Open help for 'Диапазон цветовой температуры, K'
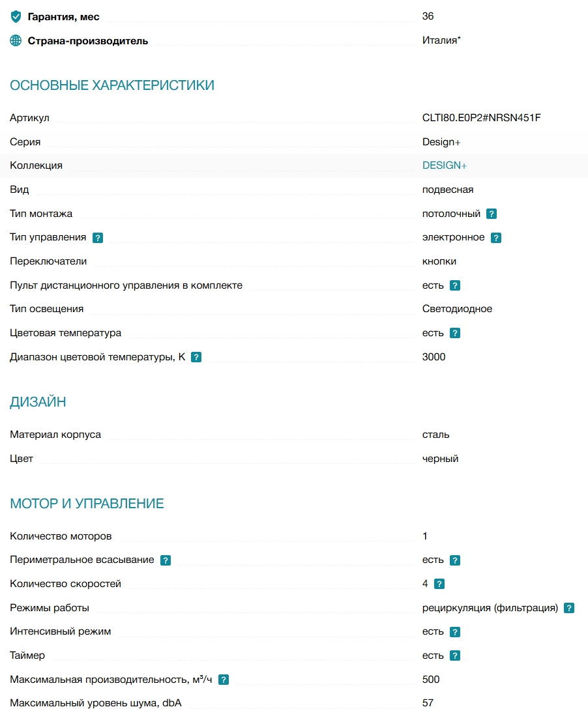The height and width of the screenshot is (720, 588). [x=196, y=357]
